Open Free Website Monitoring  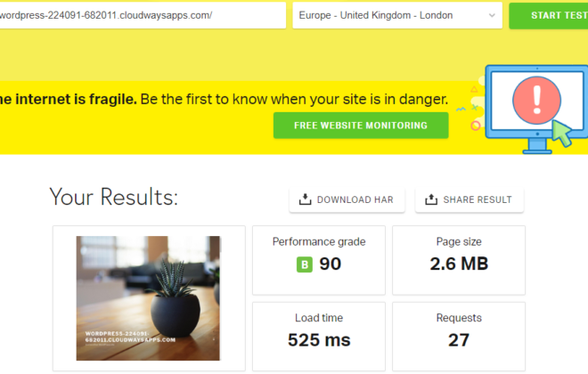[x=361, y=126]
